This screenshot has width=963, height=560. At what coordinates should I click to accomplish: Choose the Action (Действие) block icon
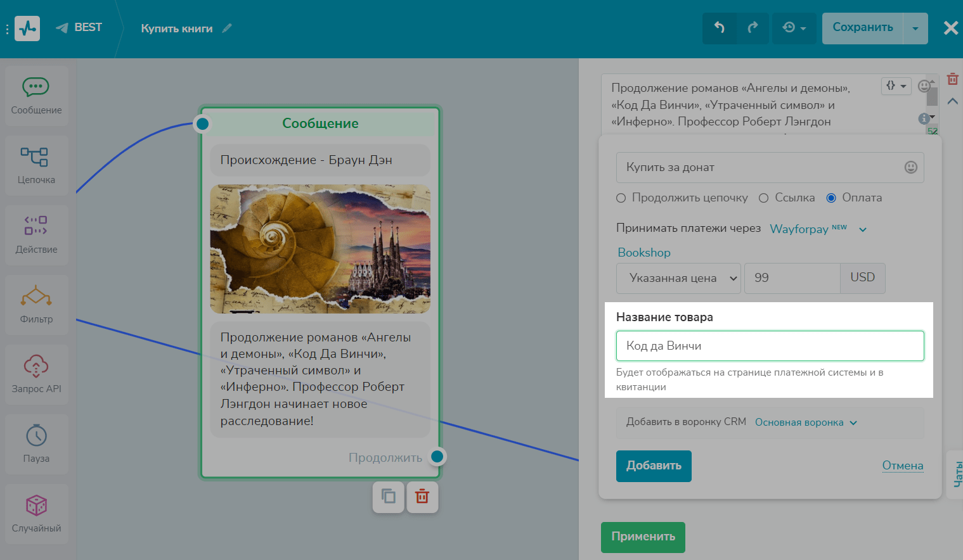(x=36, y=235)
